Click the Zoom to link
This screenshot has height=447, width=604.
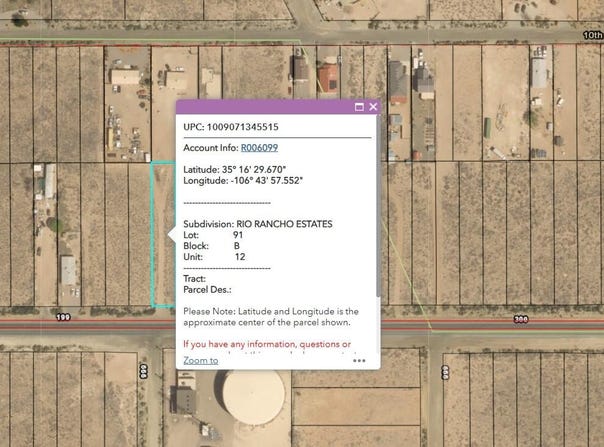(201, 360)
